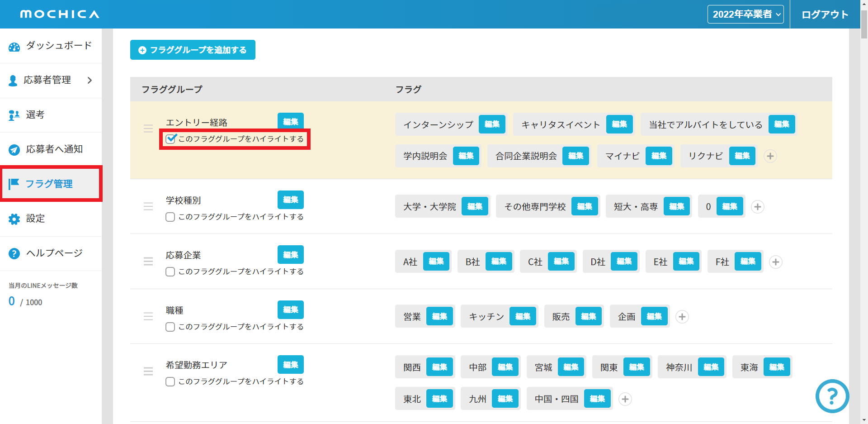This screenshot has height=424, width=868.
Task: Click the flag icon for フラグ管理
Action: point(14,184)
